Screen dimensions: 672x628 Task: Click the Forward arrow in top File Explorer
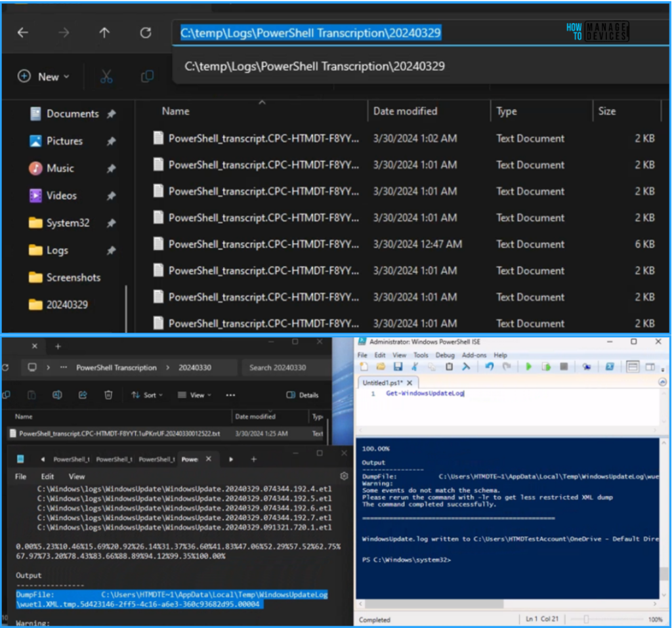pyautogui.click(x=64, y=33)
